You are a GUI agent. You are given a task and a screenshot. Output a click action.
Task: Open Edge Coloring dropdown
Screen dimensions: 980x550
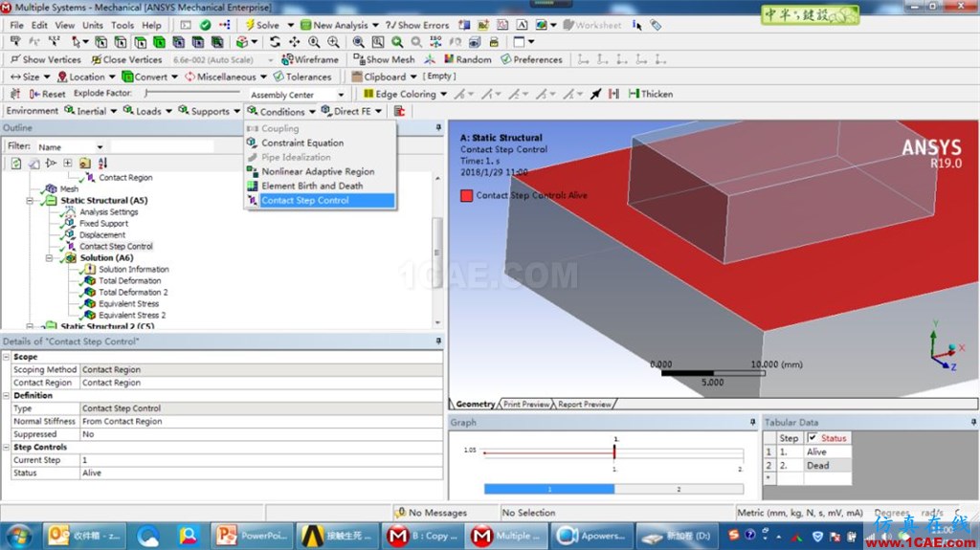pyautogui.click(x=405, y=94)
